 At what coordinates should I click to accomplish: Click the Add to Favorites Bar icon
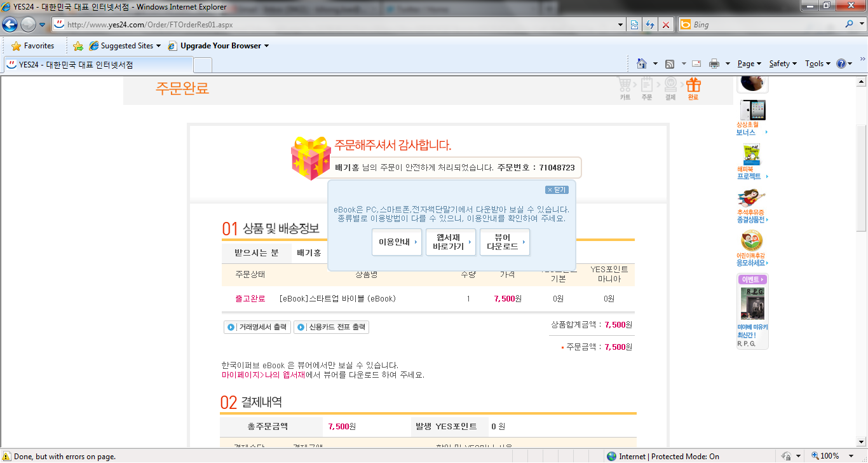(x=78, y=46)
